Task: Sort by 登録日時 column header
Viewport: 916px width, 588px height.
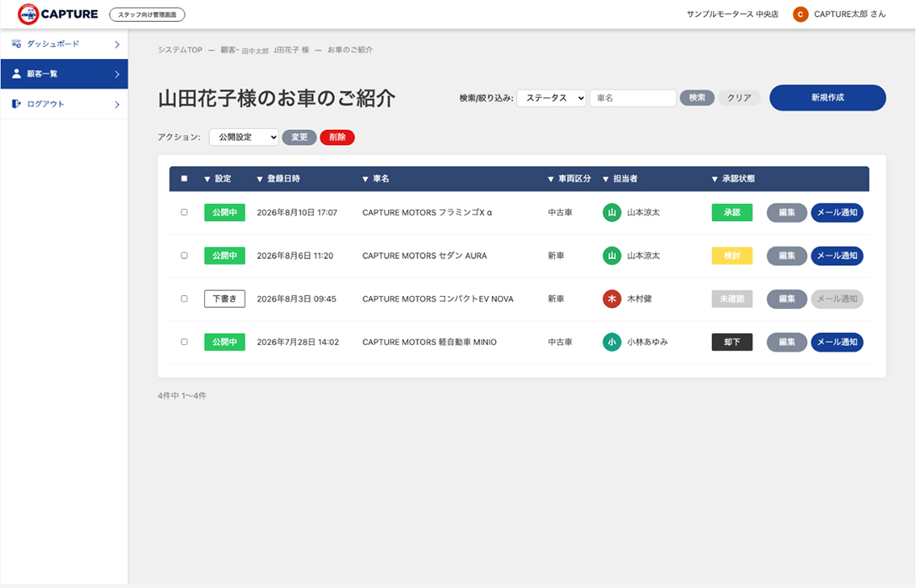Action: coord(278,179)
